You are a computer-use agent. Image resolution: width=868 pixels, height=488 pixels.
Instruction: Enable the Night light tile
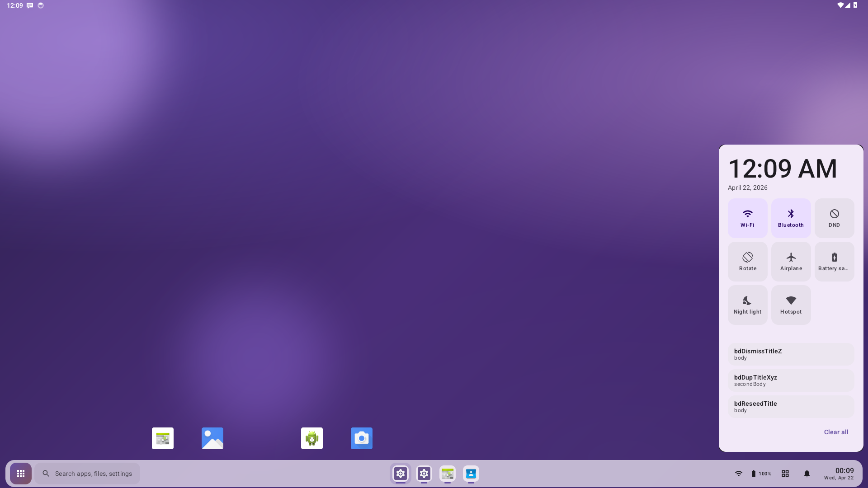[747, 305]
